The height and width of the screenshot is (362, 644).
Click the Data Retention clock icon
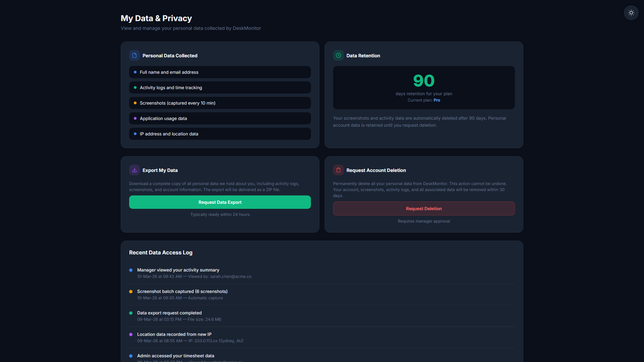(338, 55)
